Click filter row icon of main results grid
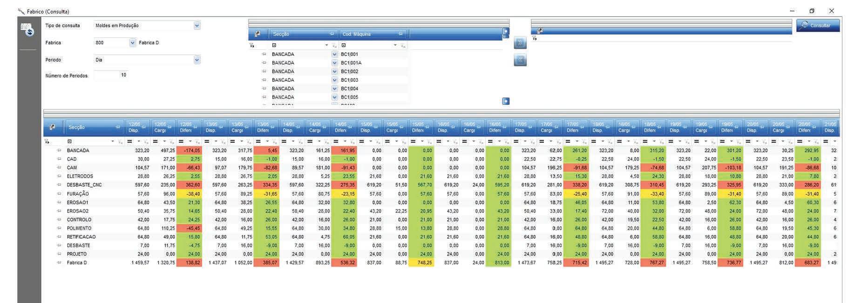 [x=47, y=141]
